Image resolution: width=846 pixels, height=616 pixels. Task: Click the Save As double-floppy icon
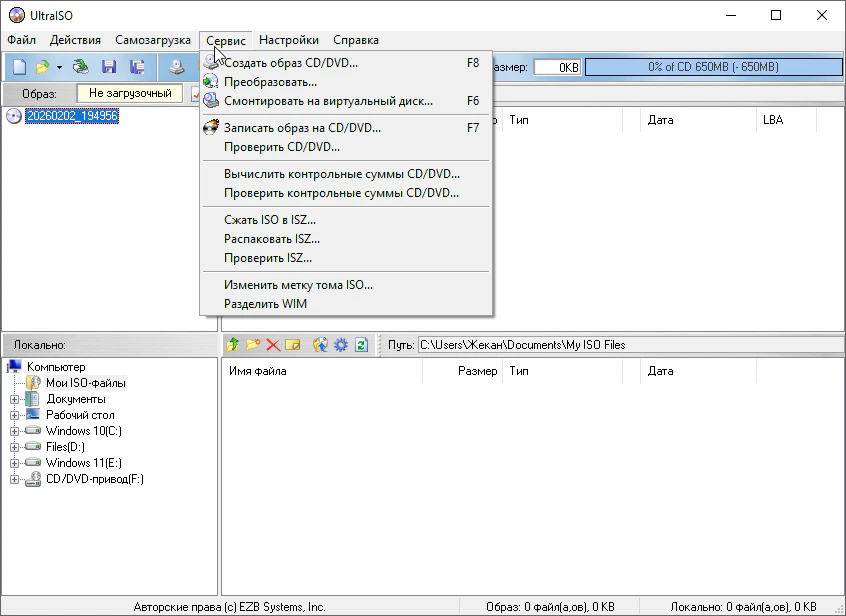pyautogui.click(x=137, y=67)
